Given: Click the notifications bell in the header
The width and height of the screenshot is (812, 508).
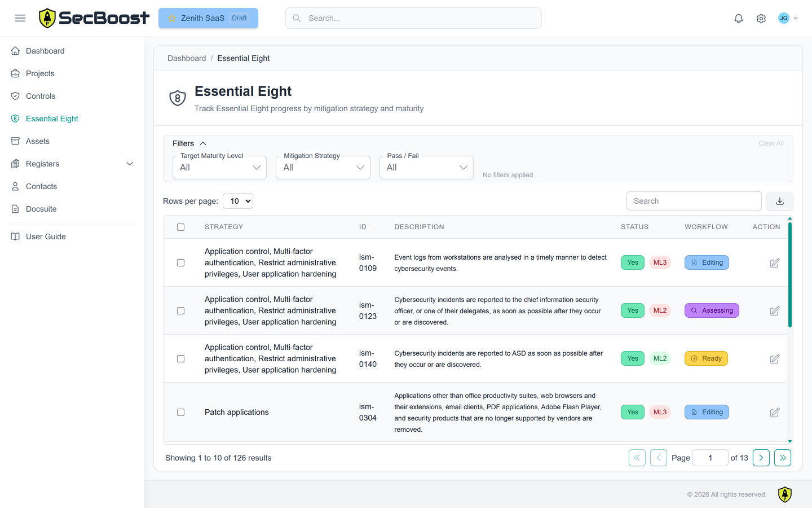Looking at the screenshot, I should click(738, 17).
